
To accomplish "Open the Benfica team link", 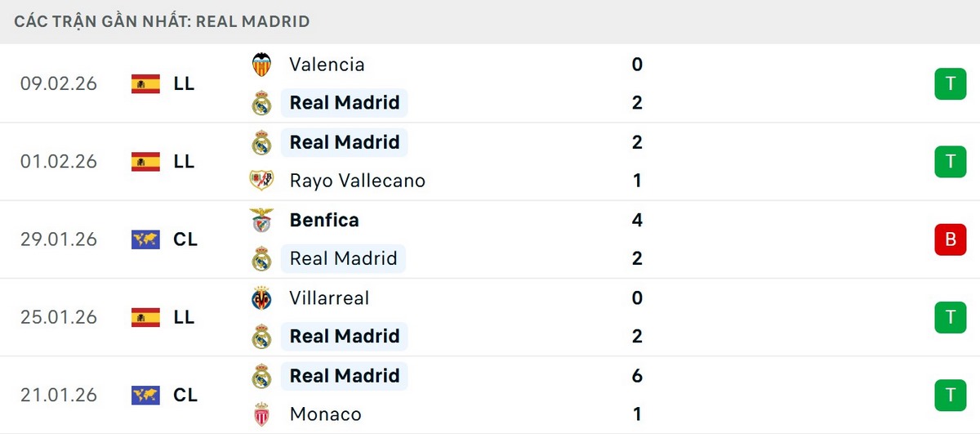I will click(x=324, y=220).
